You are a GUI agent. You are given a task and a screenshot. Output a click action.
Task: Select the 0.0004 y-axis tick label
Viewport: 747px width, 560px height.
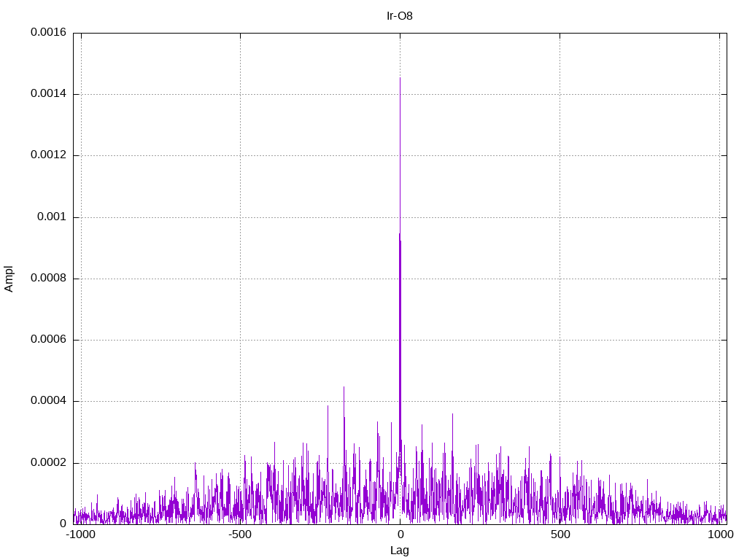[x=47, y=401]
